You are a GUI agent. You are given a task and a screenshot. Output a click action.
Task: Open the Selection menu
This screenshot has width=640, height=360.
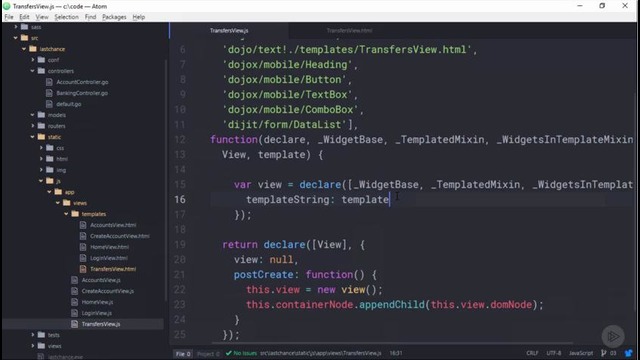coord(67,17)
